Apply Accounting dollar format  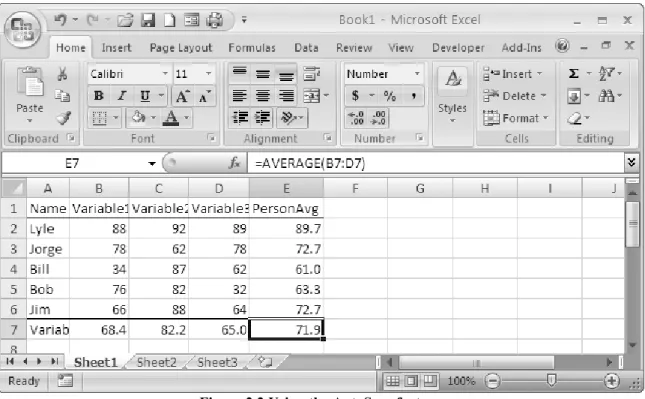355,96
